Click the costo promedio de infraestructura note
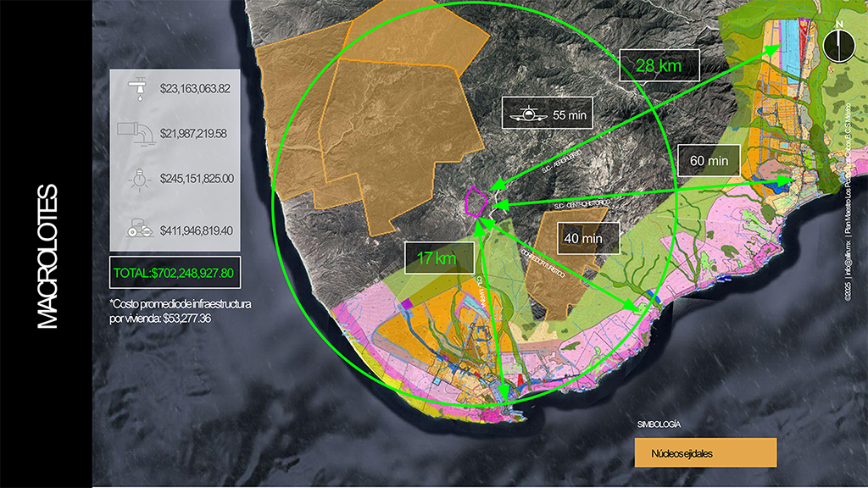Viewport: 868px width, 488px height. (x=181, y=311)
